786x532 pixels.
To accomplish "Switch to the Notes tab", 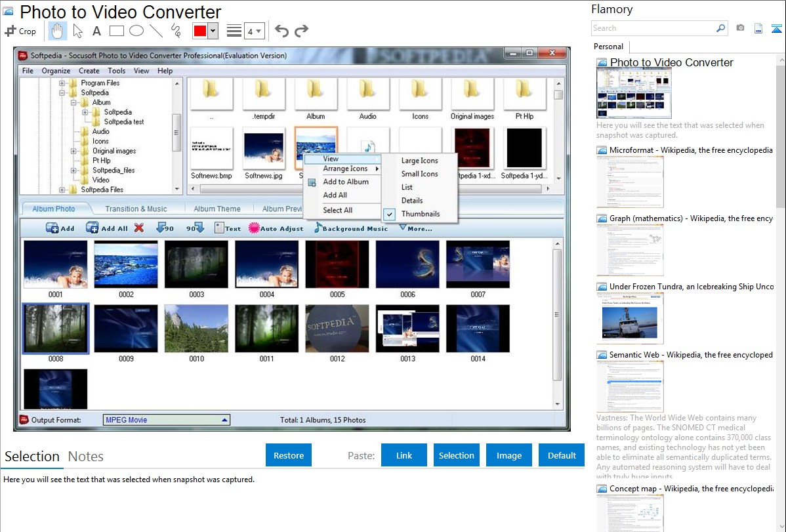I will tap(86, 457).
